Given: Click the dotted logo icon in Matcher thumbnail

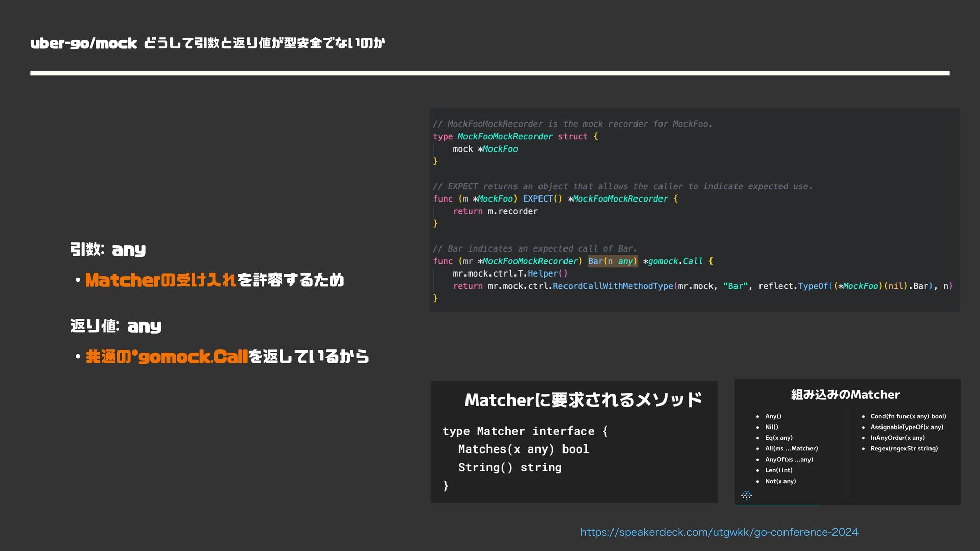Looking at the screenshot, I should 746,495.
